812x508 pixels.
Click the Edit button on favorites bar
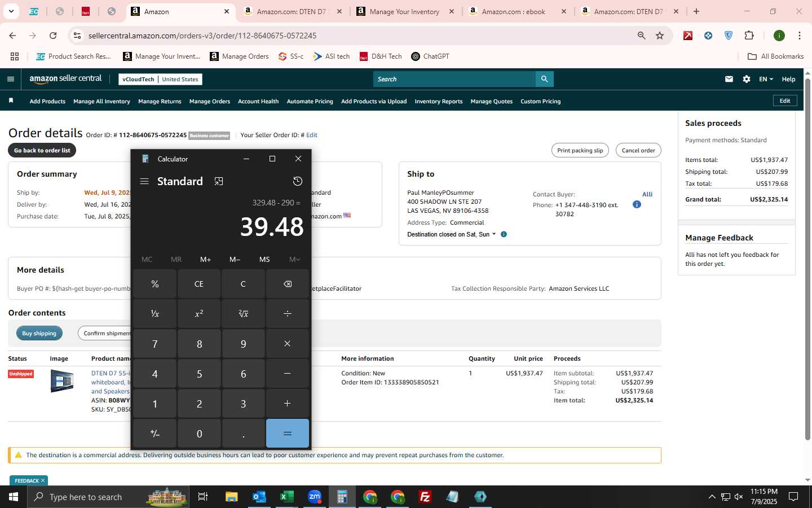click(x=785, y=100)
